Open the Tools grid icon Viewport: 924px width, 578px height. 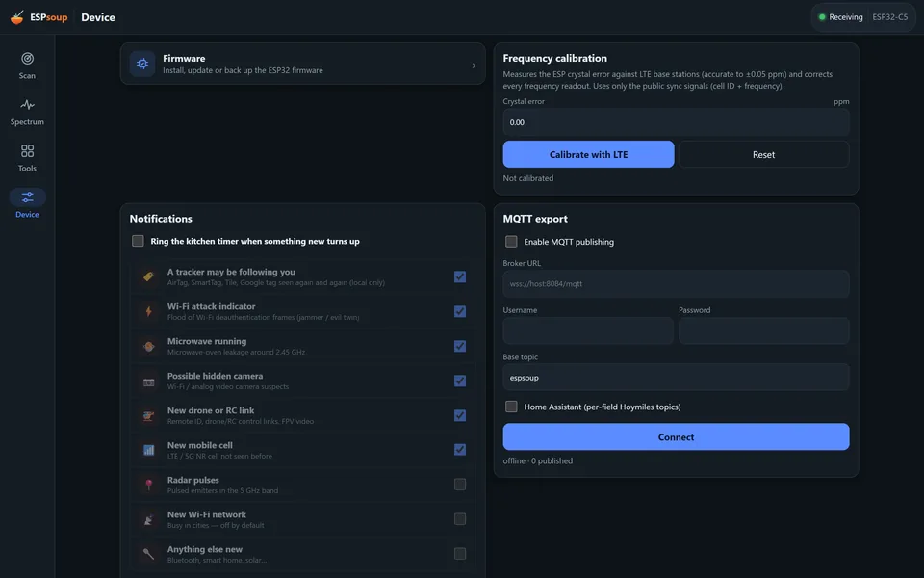pyautogui.click(x=27, y=151)
